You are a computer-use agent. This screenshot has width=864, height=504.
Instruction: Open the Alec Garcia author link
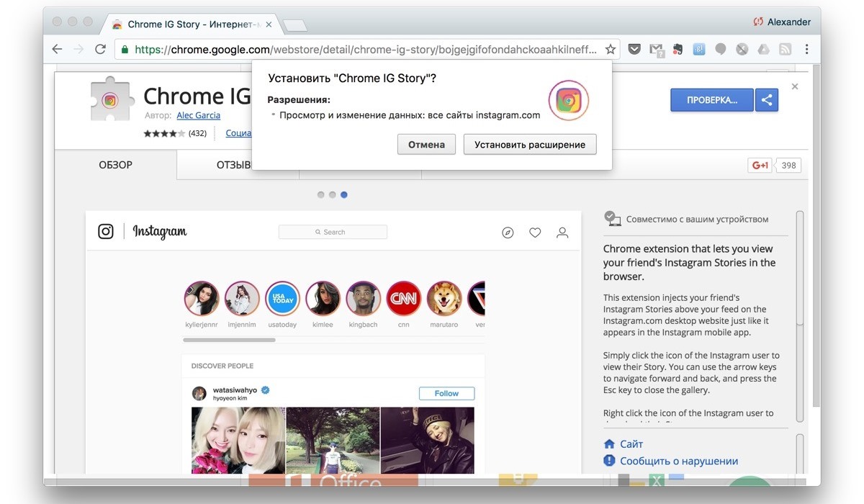(x=198, y=115)
